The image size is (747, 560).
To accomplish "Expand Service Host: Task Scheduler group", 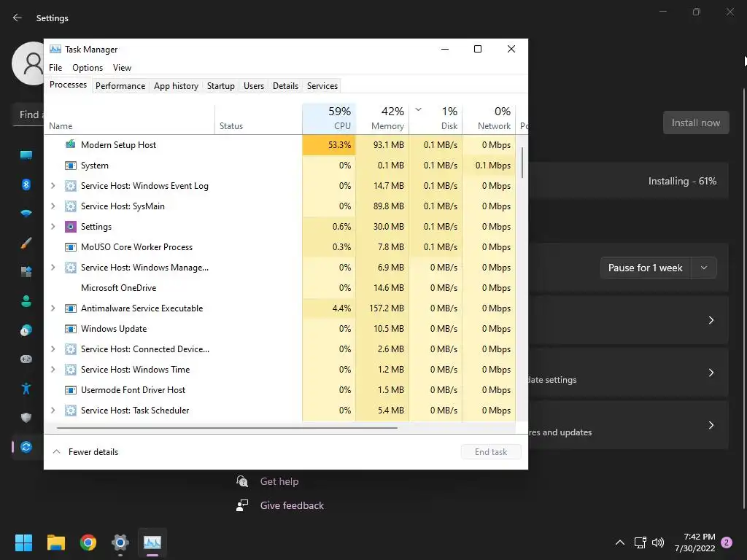I will click(x=53, y=411).
